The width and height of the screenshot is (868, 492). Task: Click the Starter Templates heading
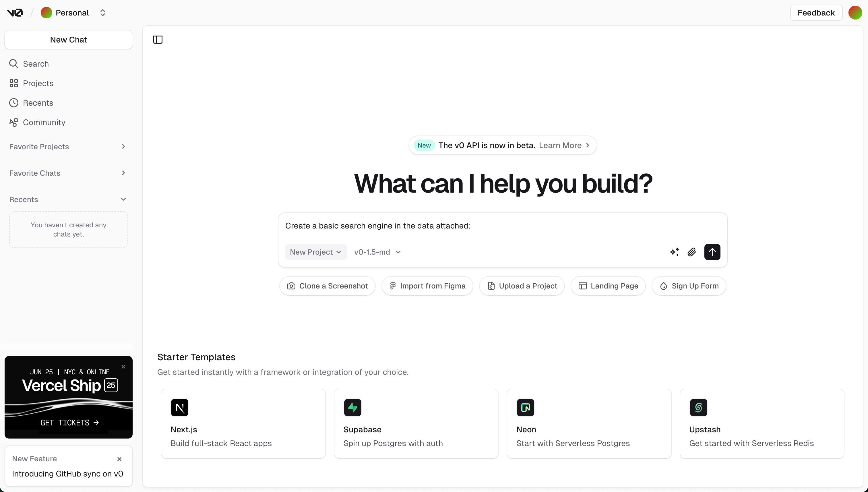[196, 357]
